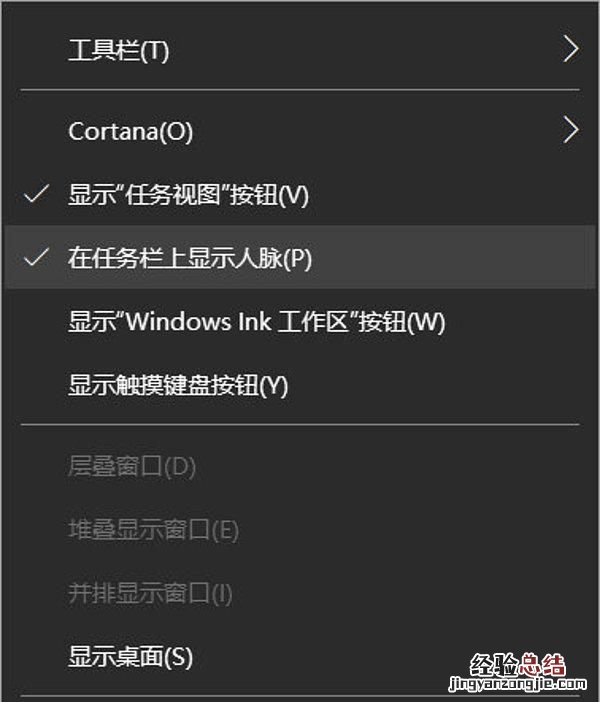The image size is (600, 702).
Task: Pick the dimmed 并排显示窗口(I) option
Action: click(x=150, y=593)
